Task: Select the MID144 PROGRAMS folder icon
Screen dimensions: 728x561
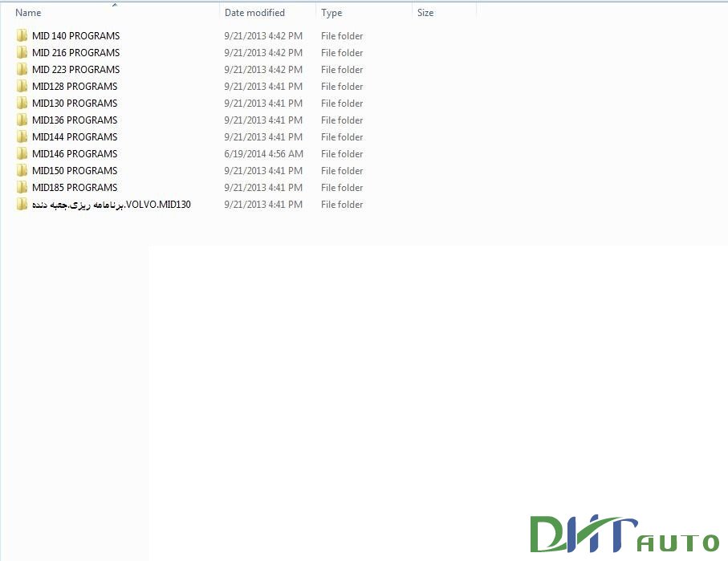Action: (x=21, y=136)
